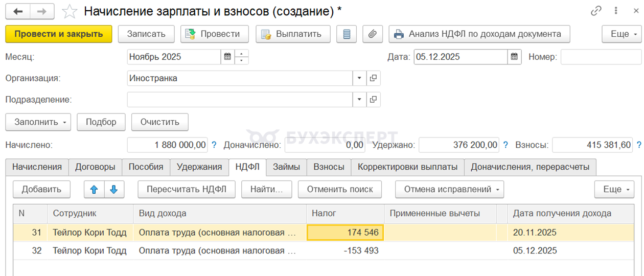Switch to the Корректировки выплаты tab

tap(408, 167)
